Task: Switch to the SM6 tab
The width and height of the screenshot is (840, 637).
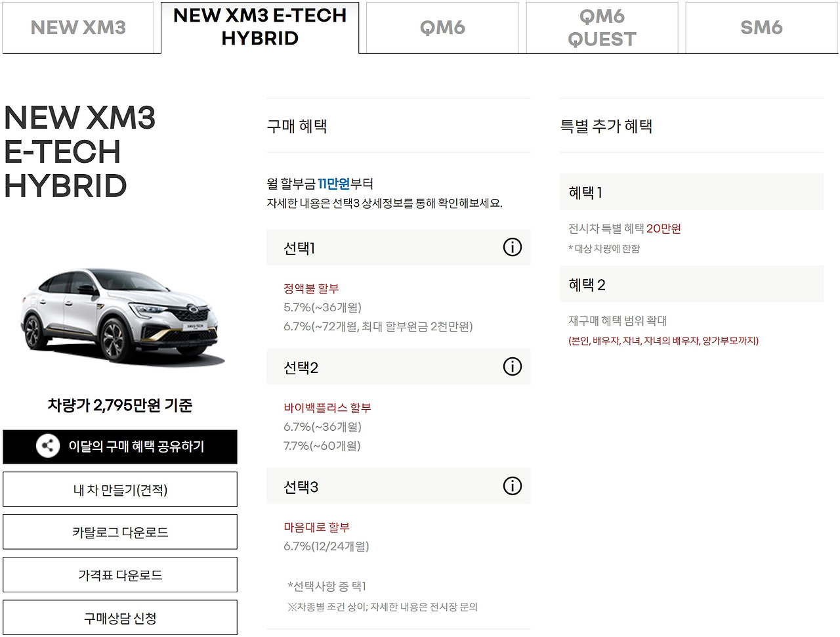Action: [x=761, y=28]
